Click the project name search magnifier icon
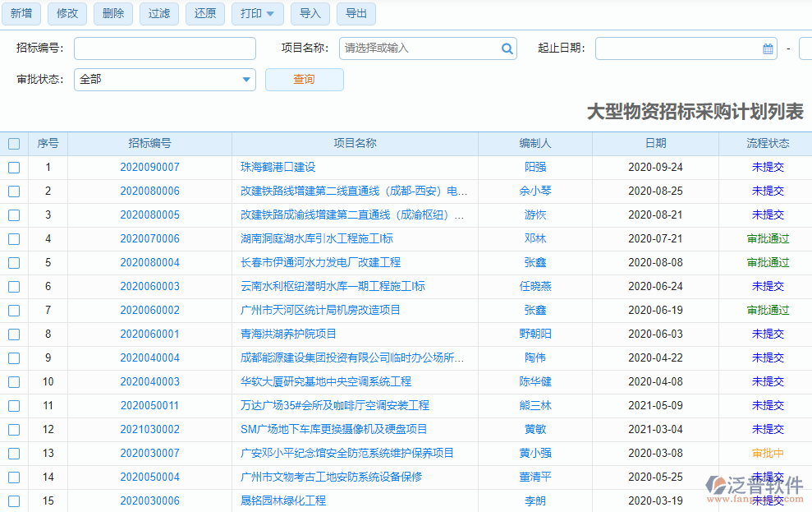Viewport: 812px width, 512px height. click(x=507, y=48)
